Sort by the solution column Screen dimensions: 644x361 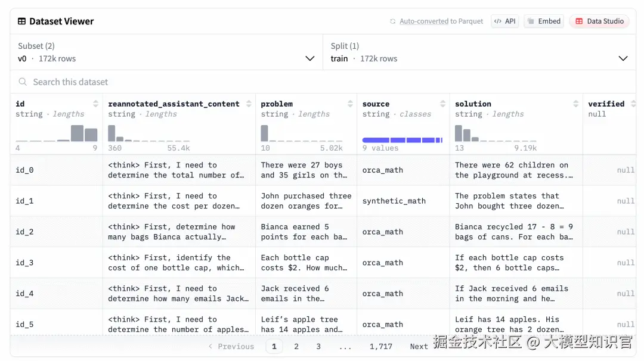pos(575,104)
